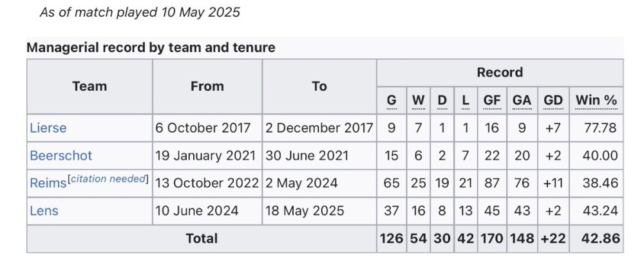Click the Win % column header
This screenshot has height=271, width=644.
[x=596, y=100]
